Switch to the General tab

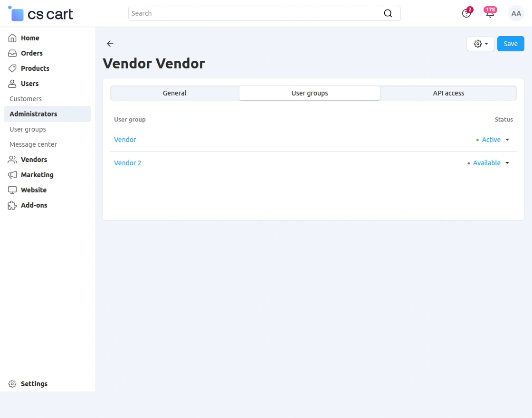click(x=174, y=93)
